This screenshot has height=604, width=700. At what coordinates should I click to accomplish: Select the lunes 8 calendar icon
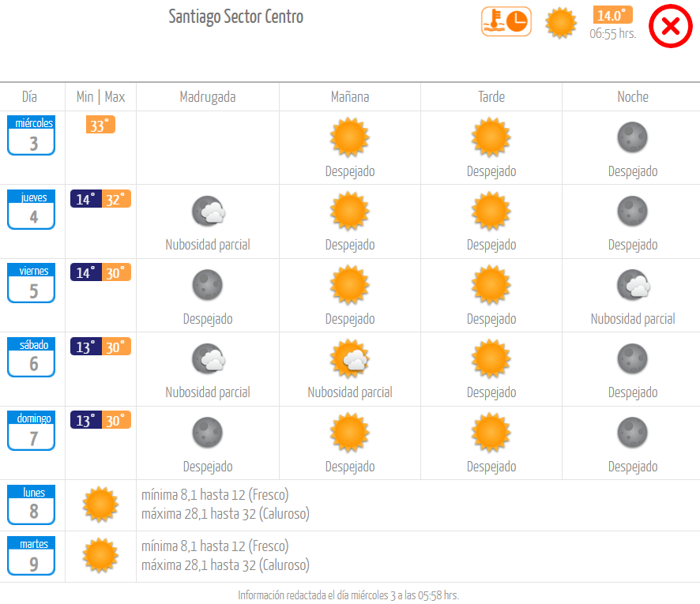(32, 505)
